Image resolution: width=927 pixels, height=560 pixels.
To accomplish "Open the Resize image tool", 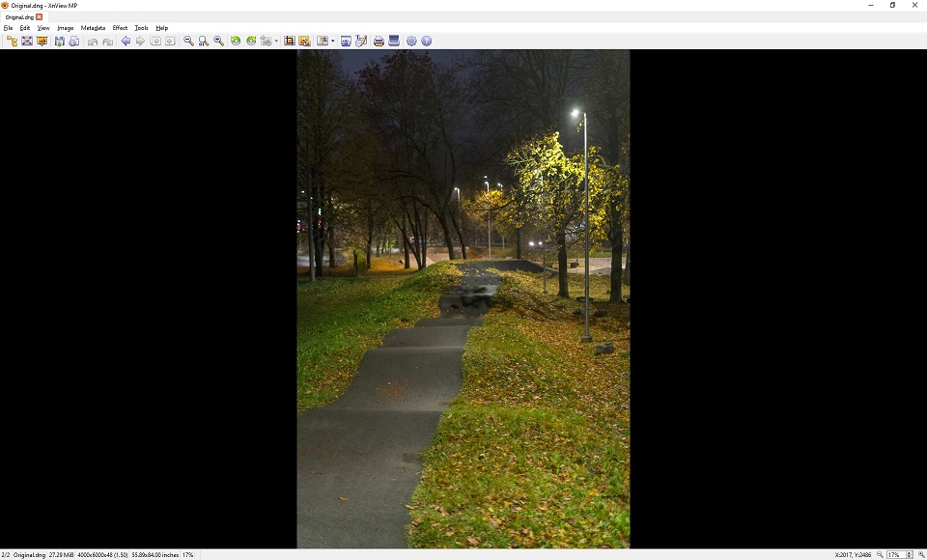I will [304, 41].
